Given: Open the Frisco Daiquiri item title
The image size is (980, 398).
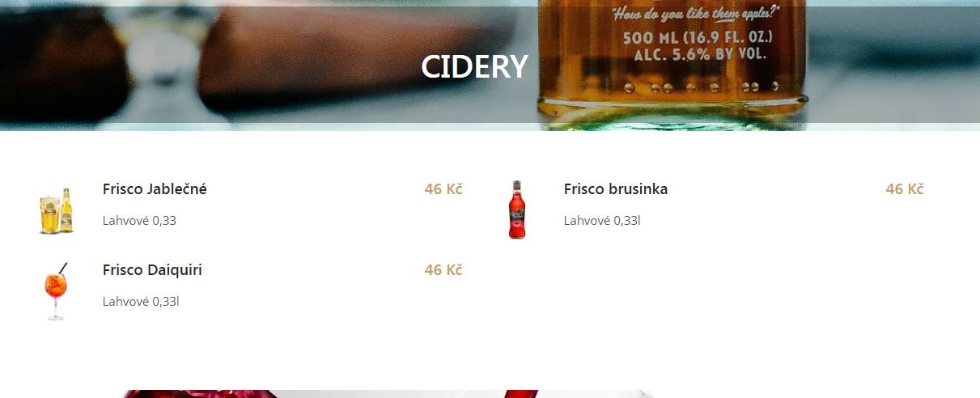Looking at the screenshot, I should coord(152,270).
